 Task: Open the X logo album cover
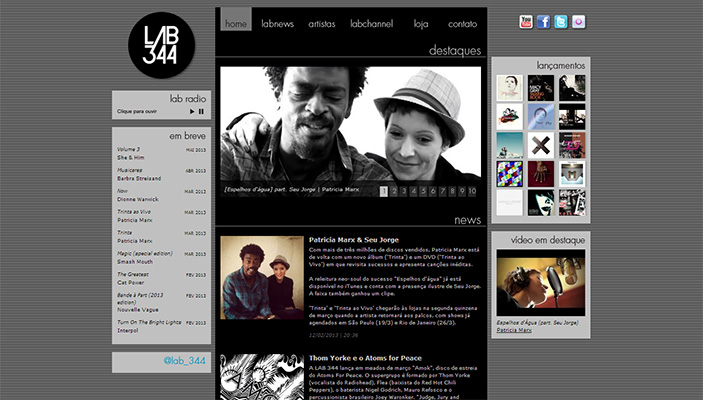[541, 145]
